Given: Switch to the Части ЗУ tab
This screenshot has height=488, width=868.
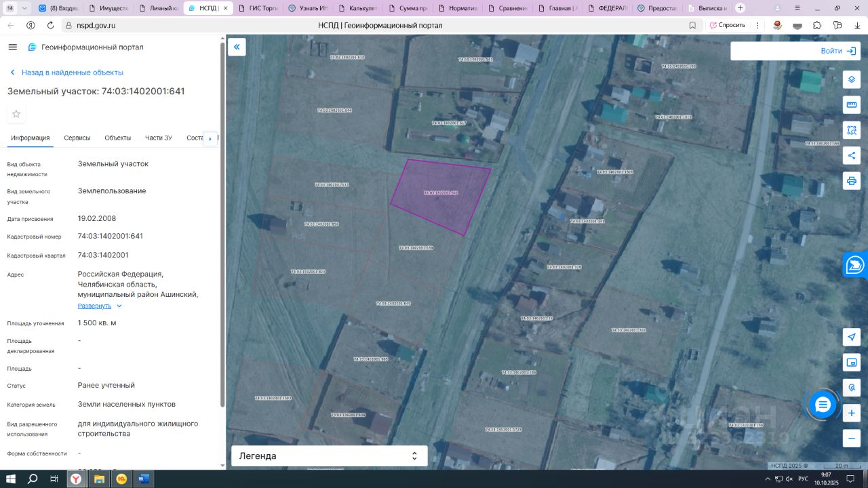Looking at the screenshot, I should pos(159,138).
